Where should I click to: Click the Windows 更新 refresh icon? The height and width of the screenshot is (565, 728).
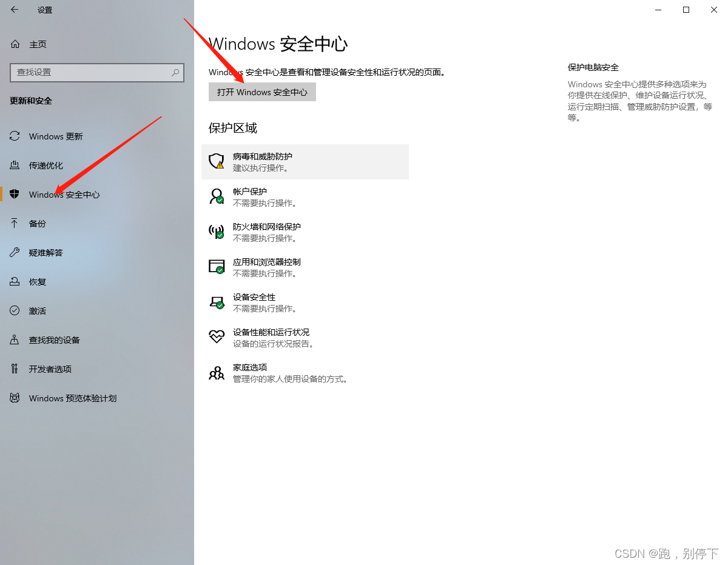[x=15, y=136]
